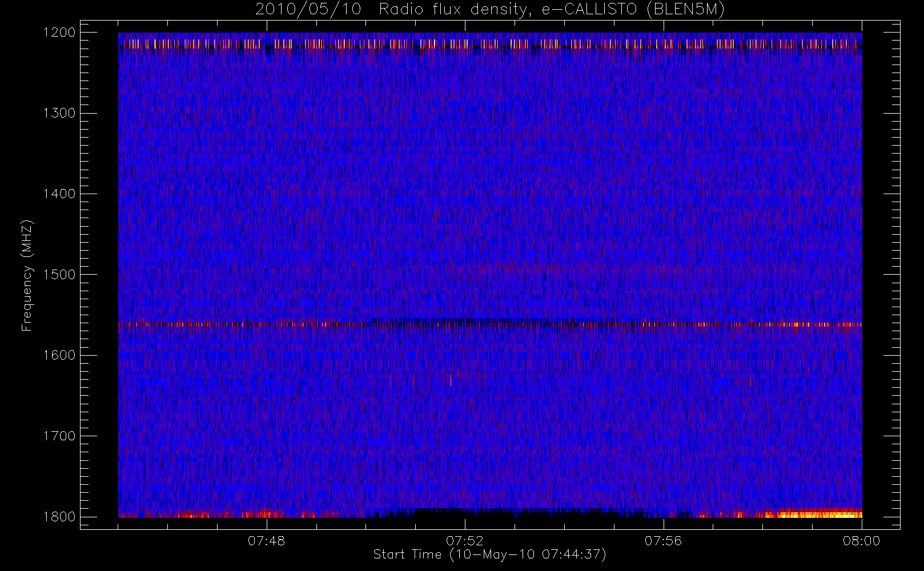Click the 07:52 time tick label
The height and width of the screenshot is (571, 924).
(x=465, y=541)
